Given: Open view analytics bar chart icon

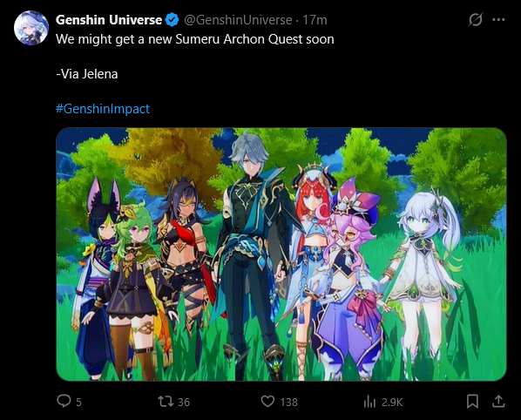Looking at the screenshot, I should coord(369,402).
